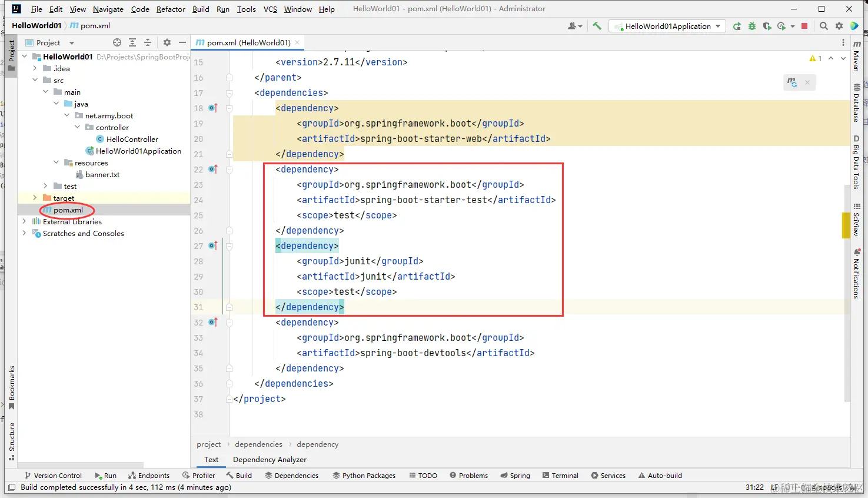Open the VCS menu
Screen dimensions: 868x498
point(270,9)
